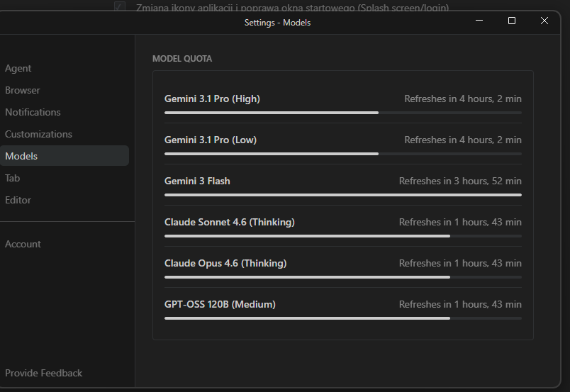Screen dimensions: 570x392
Task: Click the Claude Opus 4.6 (Thinking) label
Action: pyautogui.click(x=225, y=263)
